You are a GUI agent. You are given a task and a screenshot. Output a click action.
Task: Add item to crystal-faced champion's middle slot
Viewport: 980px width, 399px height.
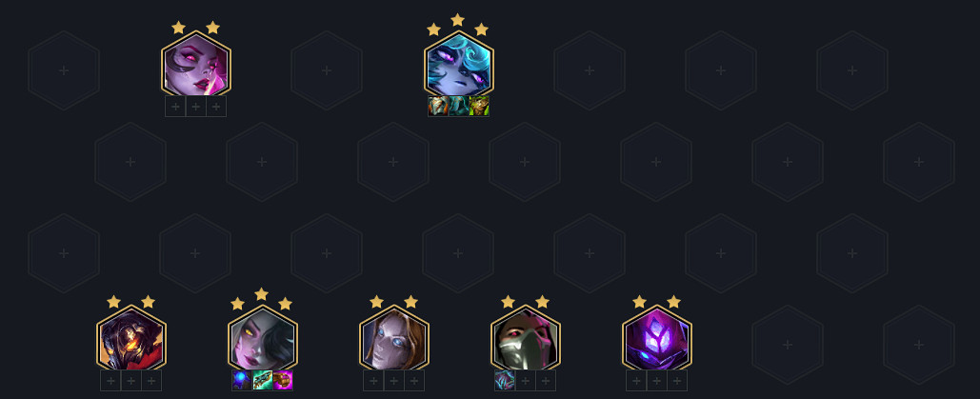tap(657, 380)
